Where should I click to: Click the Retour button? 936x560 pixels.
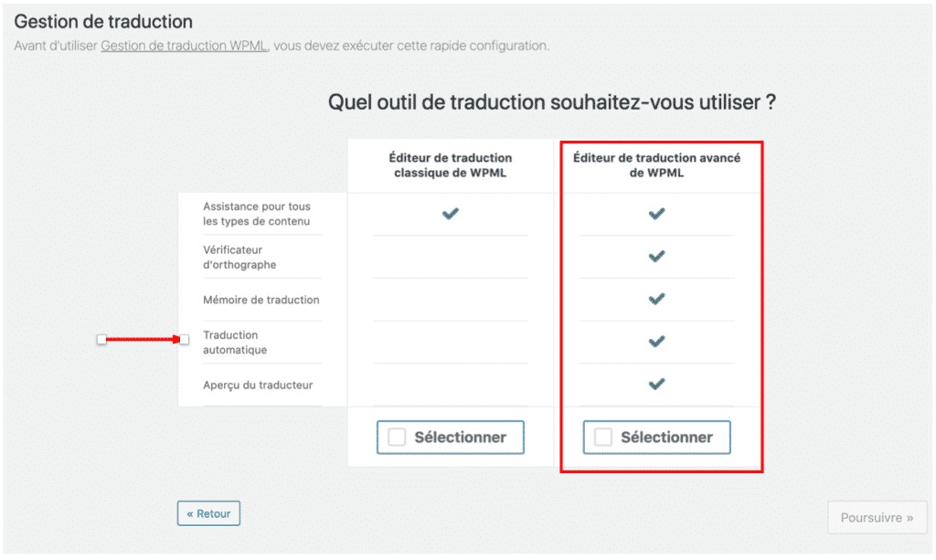point(208,513)
